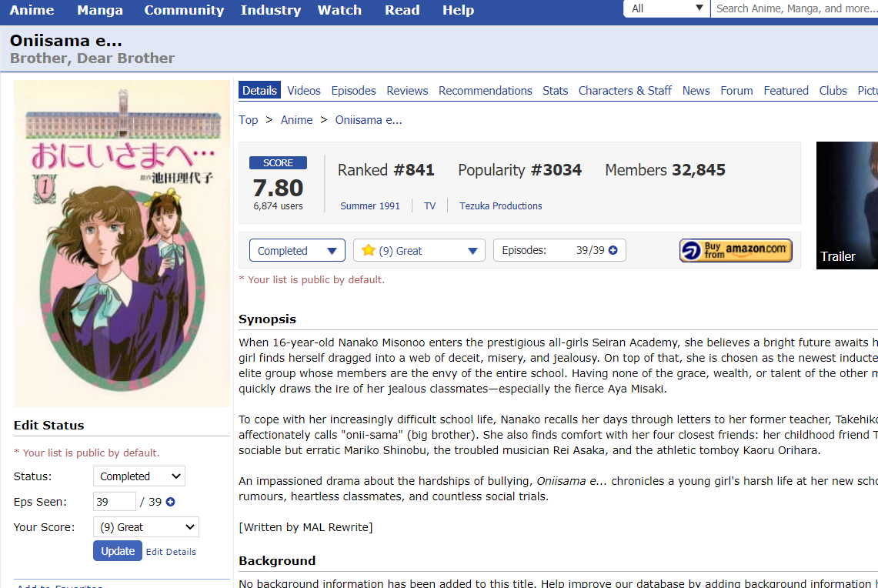Follow the Edit Details link

171,552
